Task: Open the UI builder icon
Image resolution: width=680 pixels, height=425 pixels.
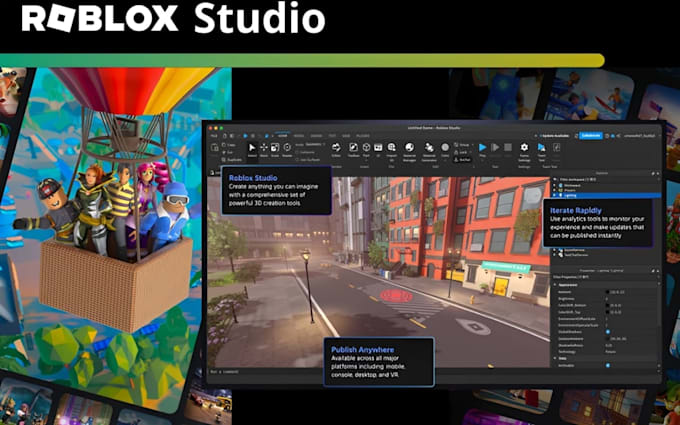Action: pyautogui.click(x=378, y=150)
